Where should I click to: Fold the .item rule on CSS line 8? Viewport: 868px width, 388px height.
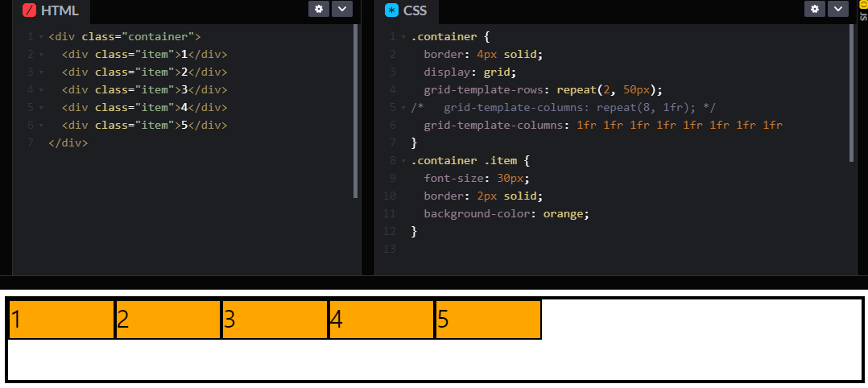(x=403, y=161)
